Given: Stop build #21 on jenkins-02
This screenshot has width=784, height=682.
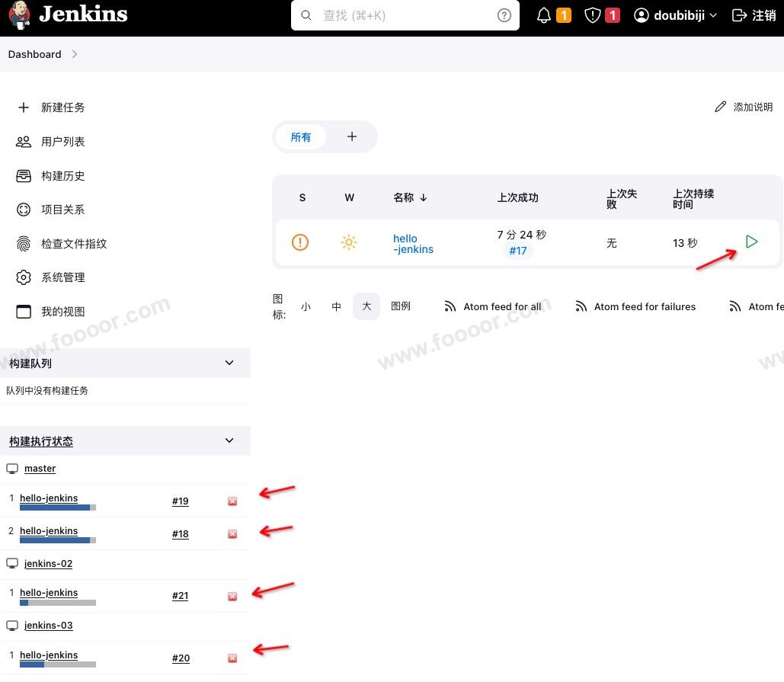Looking at the screenshot, I should click(232, 596).
